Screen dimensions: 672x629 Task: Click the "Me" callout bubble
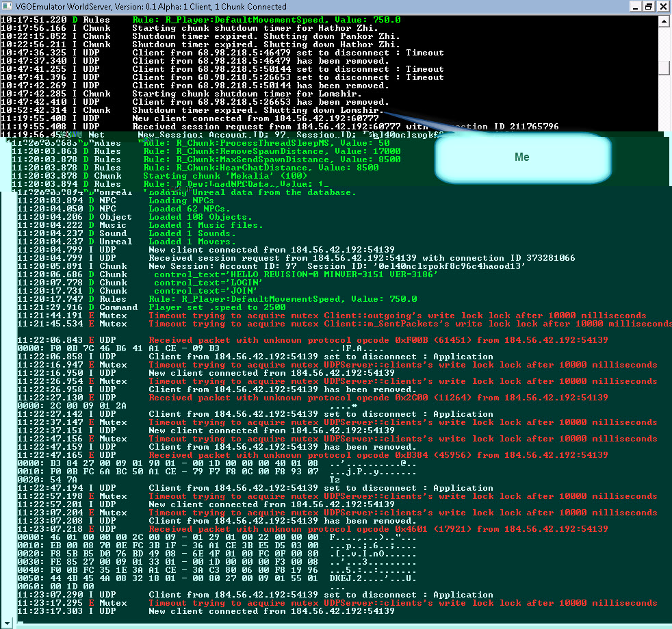[x=521, y=157]
